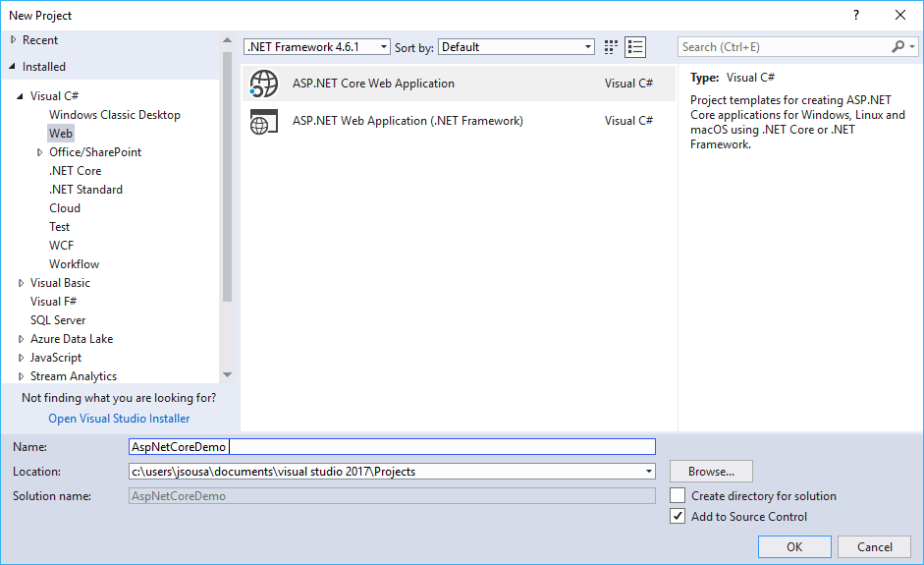Screen dimensions: 924x565
Task: Expand the Office/SharePoint node
Action: [x=39, y=152]
